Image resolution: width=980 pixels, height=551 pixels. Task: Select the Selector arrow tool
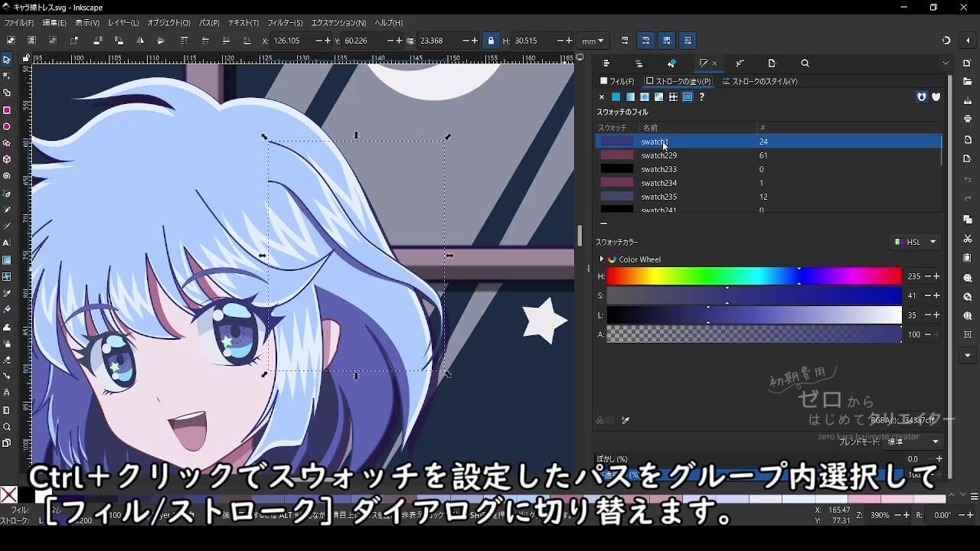pyautogui.click(x=7, y=60)
